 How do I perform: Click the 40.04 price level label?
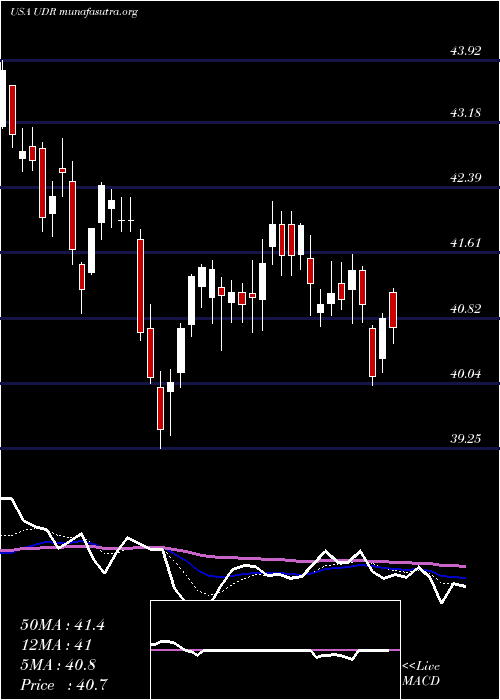coord(466,374)
